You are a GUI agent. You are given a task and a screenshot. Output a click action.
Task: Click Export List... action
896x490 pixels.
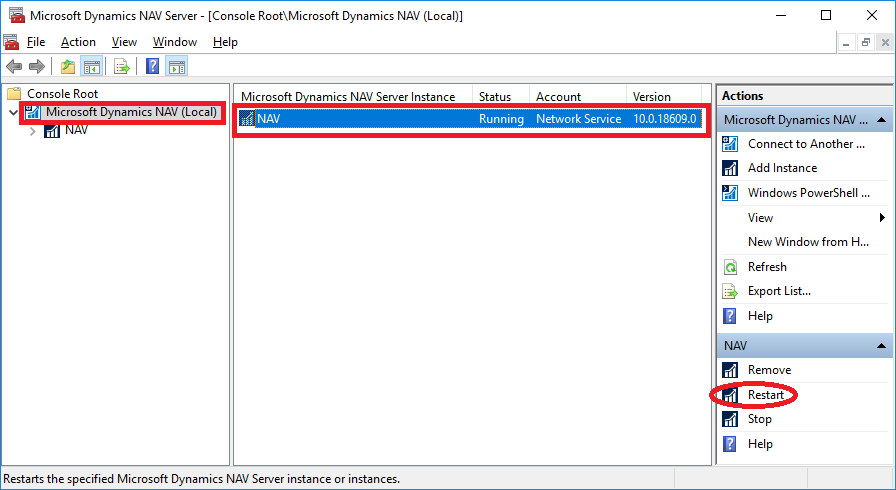(779, 291)
